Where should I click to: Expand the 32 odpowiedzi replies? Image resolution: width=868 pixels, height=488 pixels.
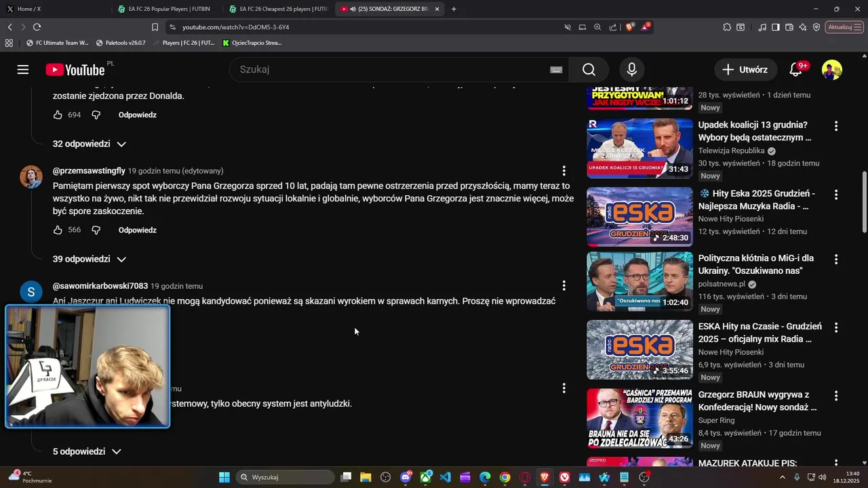pos(90,144)
